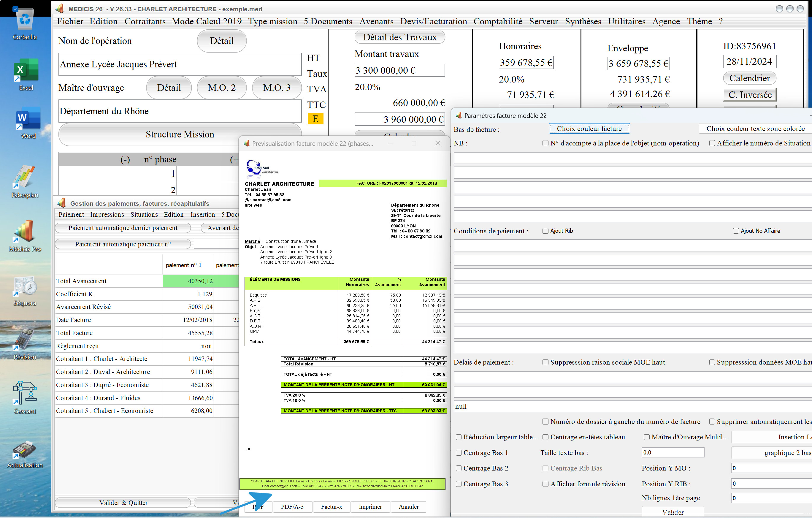Click the Choix couleur facture button
Viewport: 812px width, 518px height.
(x=589, y=129)
